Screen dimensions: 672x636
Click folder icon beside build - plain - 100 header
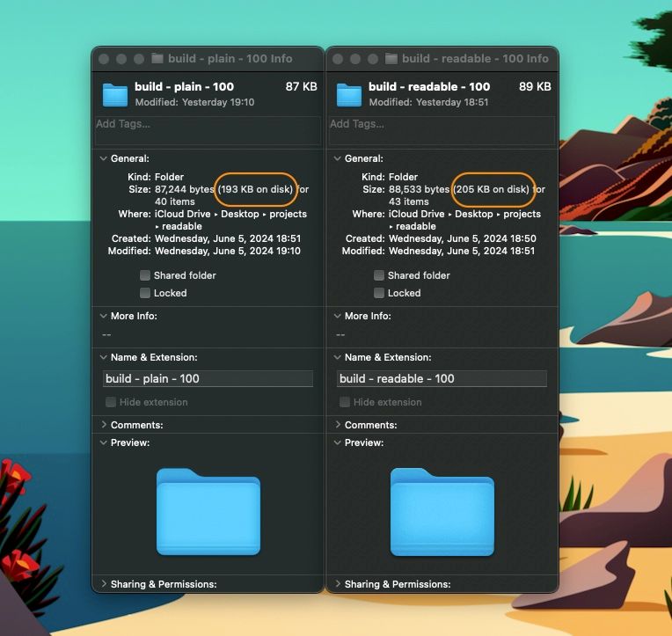[115, 94]
